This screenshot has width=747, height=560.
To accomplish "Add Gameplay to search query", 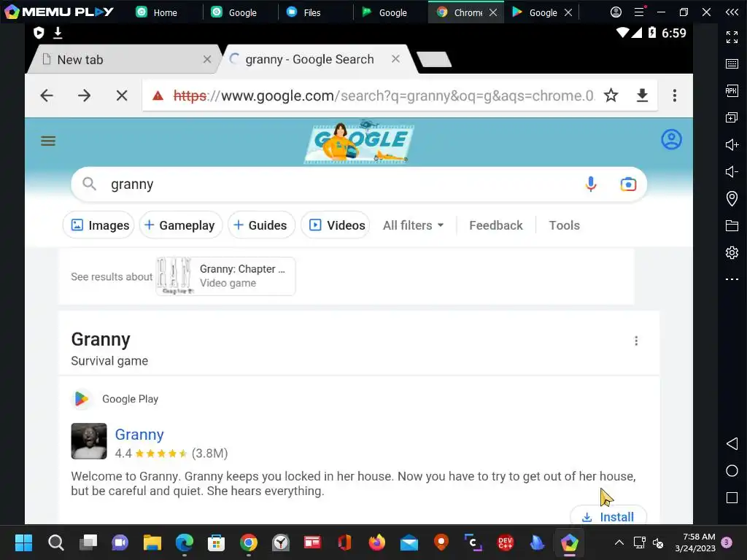I will tap(180, 225).
